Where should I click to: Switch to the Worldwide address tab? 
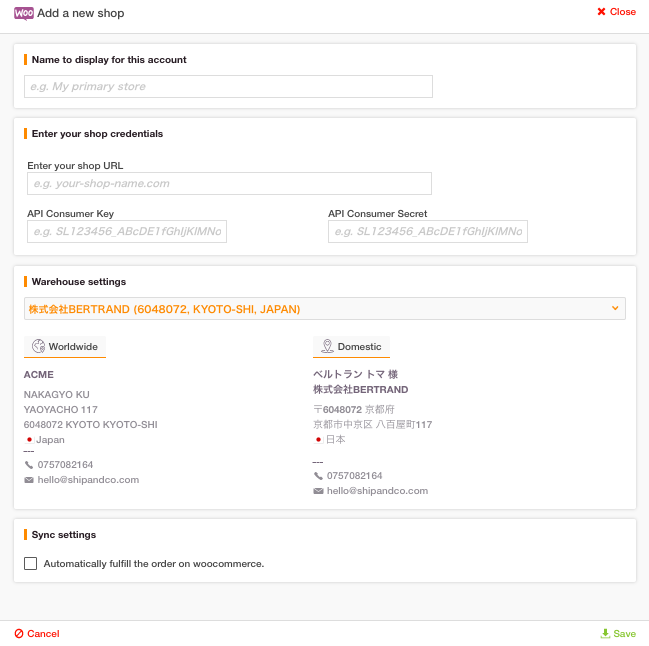pyautogui.click(x=65, y=347)
